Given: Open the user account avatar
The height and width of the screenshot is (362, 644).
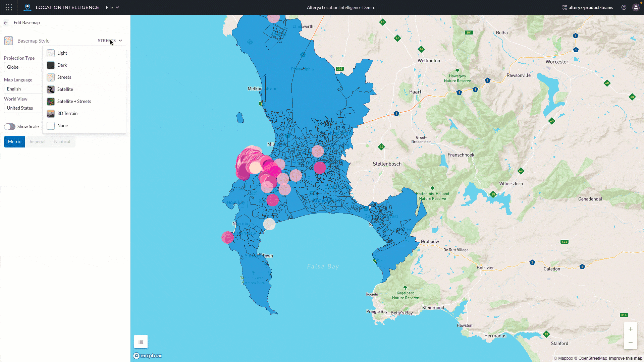Looking at the screenshot, I should (x=636, y=7).
